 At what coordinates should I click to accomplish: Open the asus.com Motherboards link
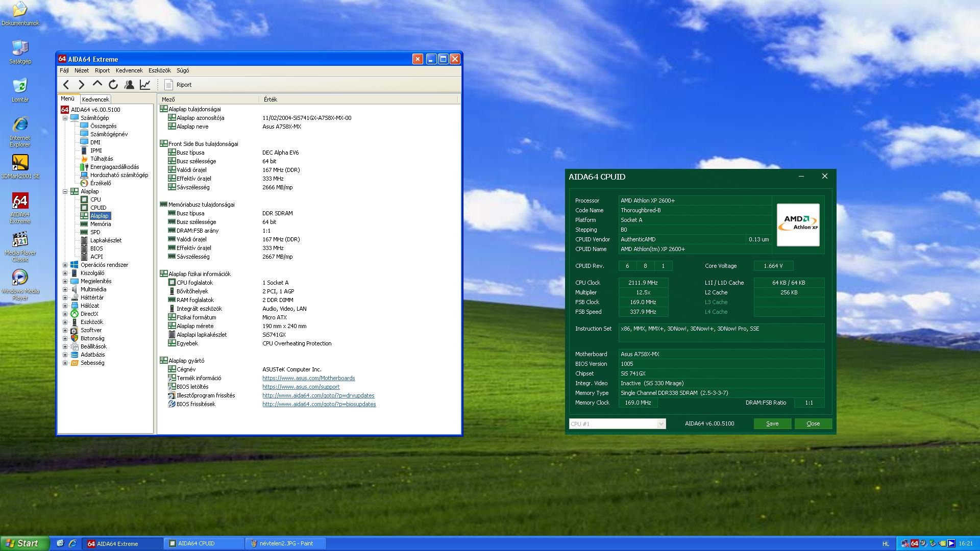(x=308, y=378)
